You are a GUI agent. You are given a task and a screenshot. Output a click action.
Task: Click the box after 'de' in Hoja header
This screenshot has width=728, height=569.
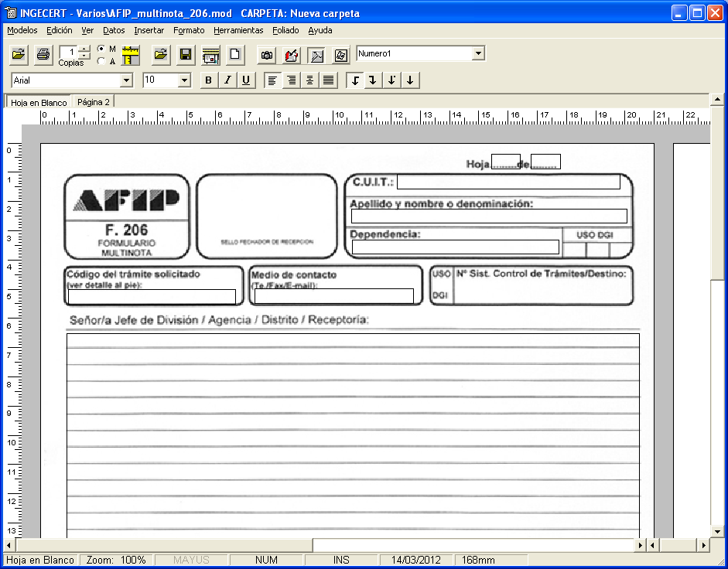(x=545, y=162)
